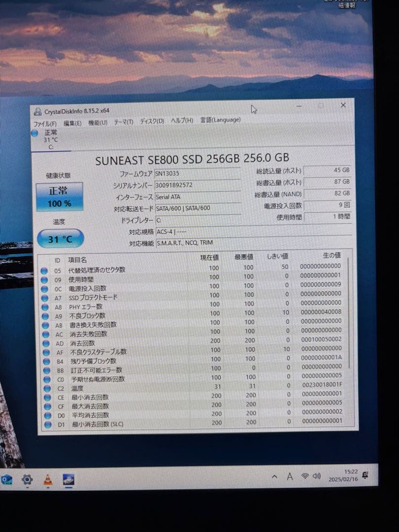Click the blue status dot for 温度 attribute
The width and height of the screenshot is (399, 532).
coord(47,389)
